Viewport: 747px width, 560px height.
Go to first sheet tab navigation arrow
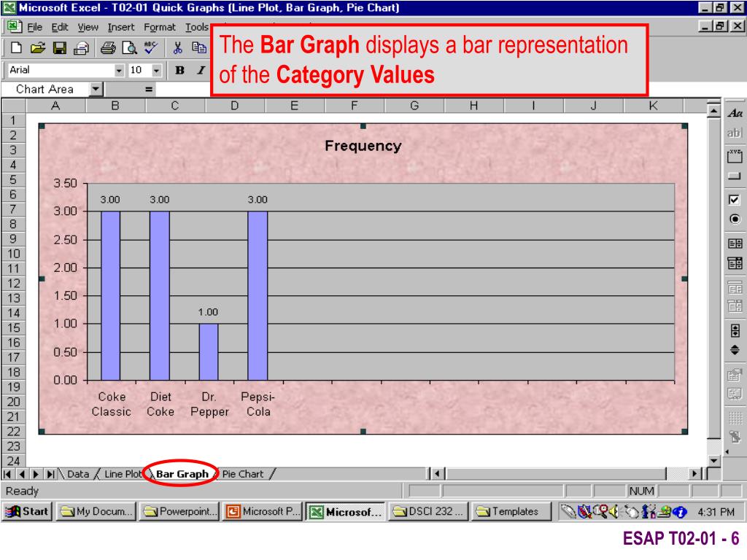(7, 474)
